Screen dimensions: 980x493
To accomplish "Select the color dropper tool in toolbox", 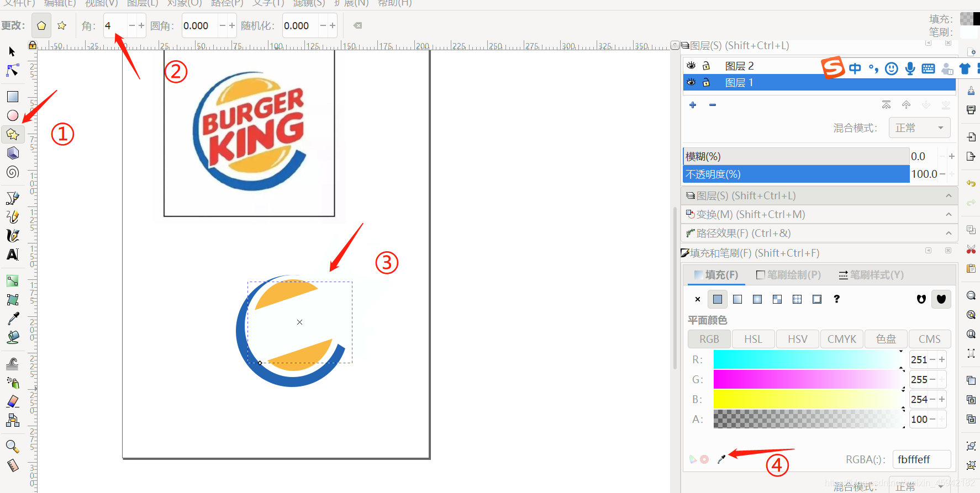I will (12, 319).
